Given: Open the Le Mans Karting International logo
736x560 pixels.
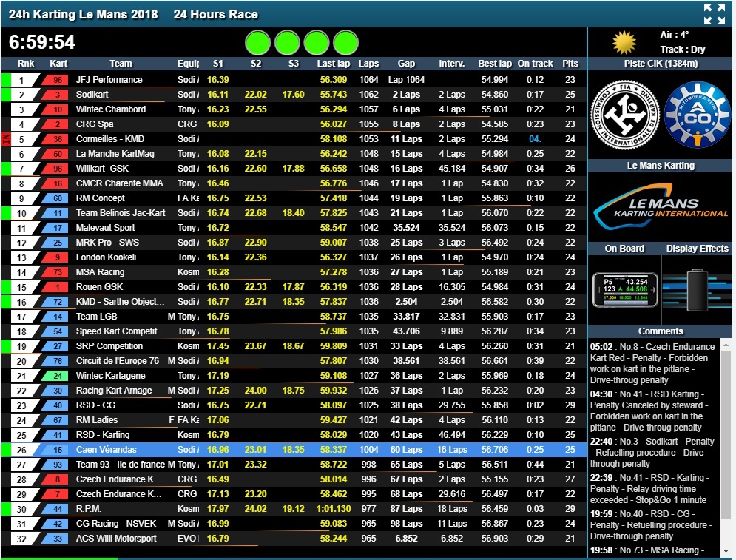Looking at the screenshot, I should 661,207.
